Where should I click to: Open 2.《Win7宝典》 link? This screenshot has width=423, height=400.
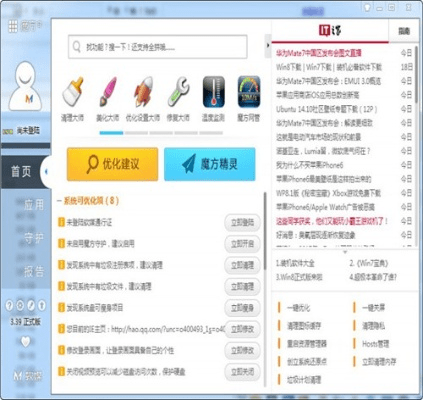[368, 263]
